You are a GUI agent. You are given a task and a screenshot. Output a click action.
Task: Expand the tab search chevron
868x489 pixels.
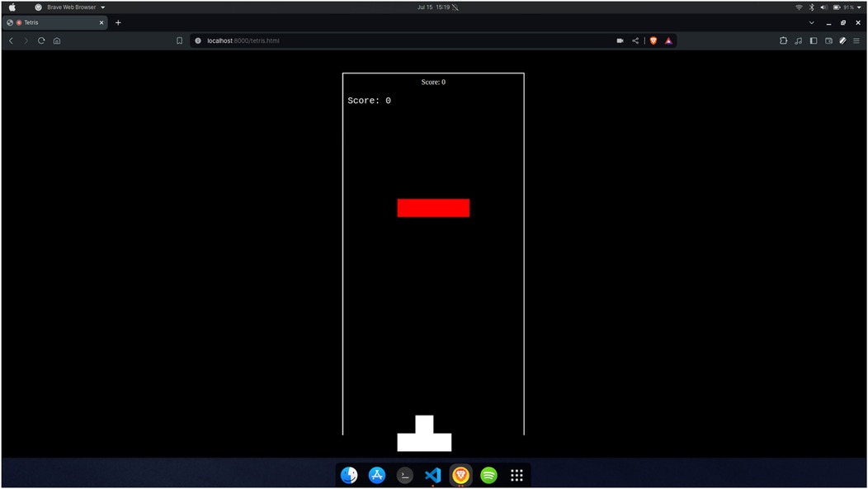[811, 22]
